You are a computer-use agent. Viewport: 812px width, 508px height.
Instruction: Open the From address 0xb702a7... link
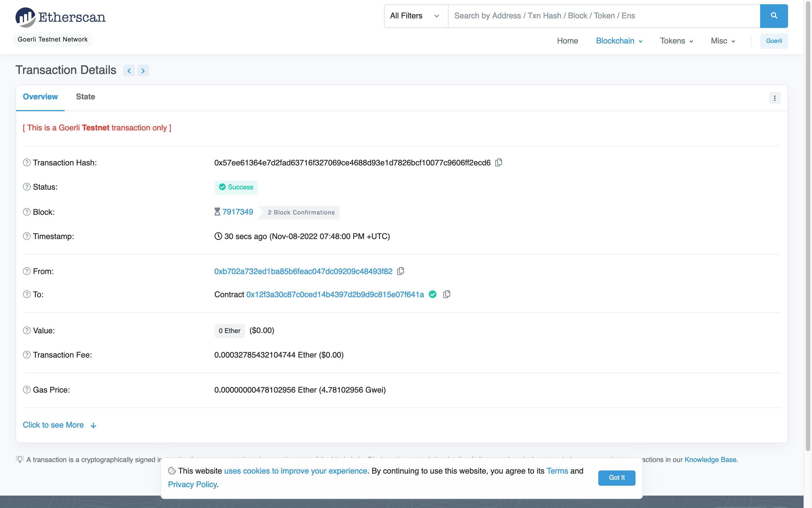coord(303,271)
